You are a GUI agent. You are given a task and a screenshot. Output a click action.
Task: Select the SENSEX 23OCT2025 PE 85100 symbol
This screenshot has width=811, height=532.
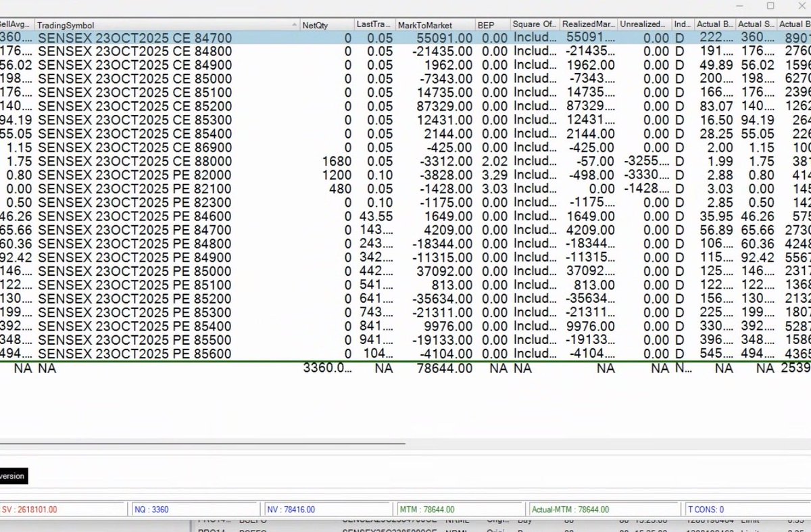[x=134, y=285]
